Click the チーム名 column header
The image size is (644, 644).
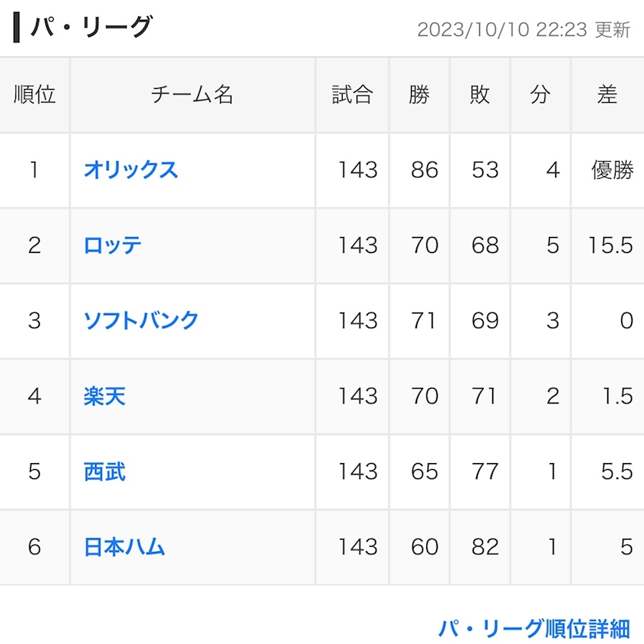click(192, 95)
